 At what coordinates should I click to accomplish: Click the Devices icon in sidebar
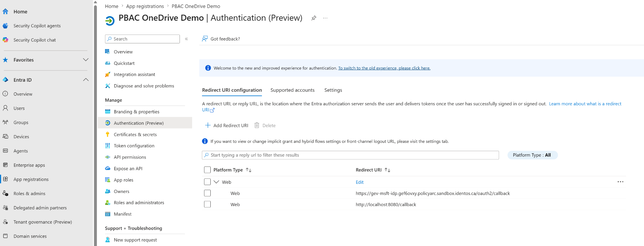[5, 136]
